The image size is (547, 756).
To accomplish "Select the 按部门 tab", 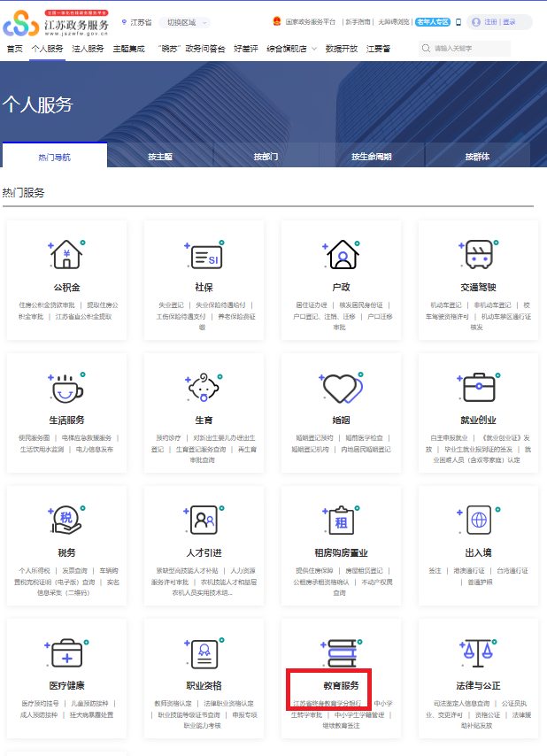I will click(266, 156).
